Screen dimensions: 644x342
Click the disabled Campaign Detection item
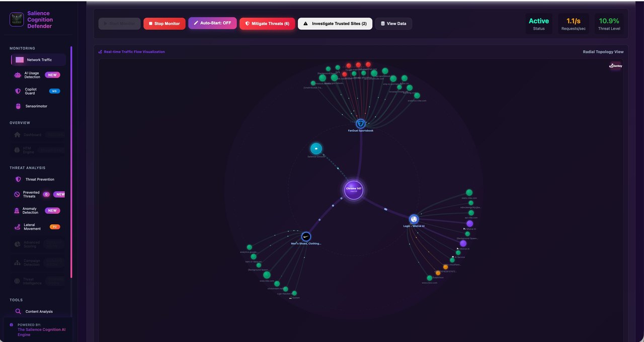(38, 262)
